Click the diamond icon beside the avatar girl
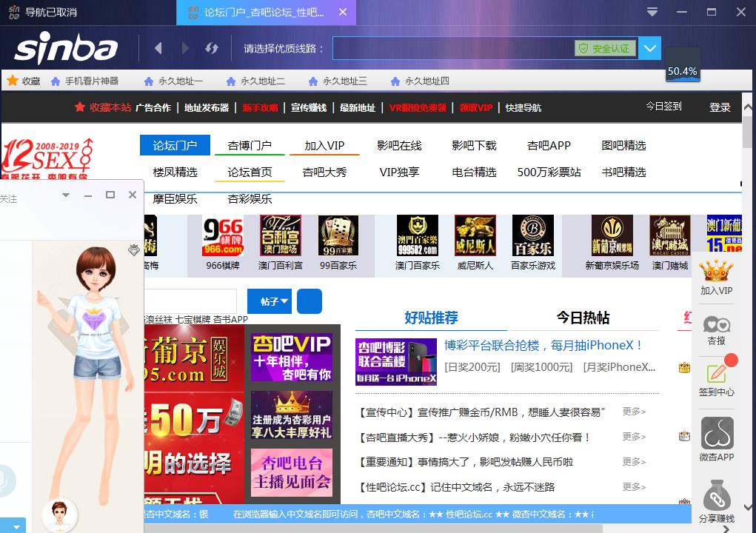 [x=134, y=250]
